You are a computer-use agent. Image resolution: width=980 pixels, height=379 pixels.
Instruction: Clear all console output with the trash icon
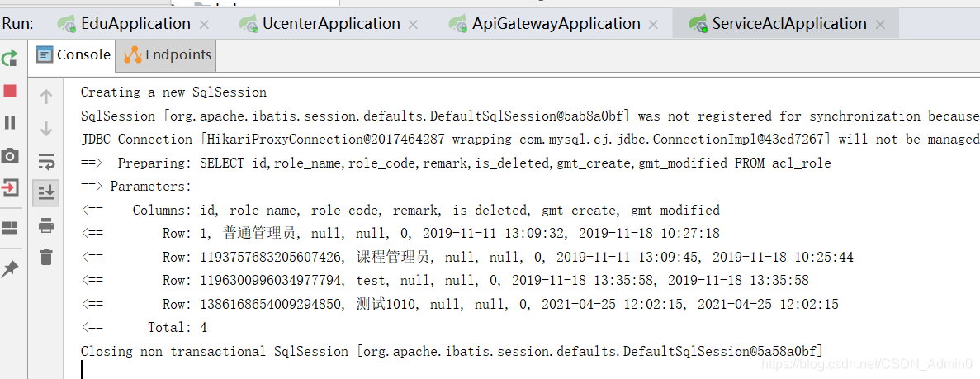pyautogui.click(x=46, y=257)
